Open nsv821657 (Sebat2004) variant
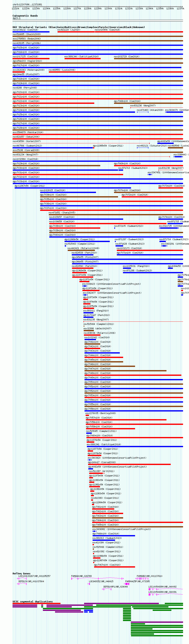 (x=26, y=137)
